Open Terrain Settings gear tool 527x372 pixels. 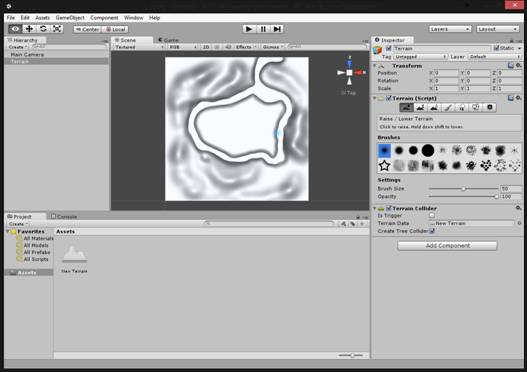(490, 108)
